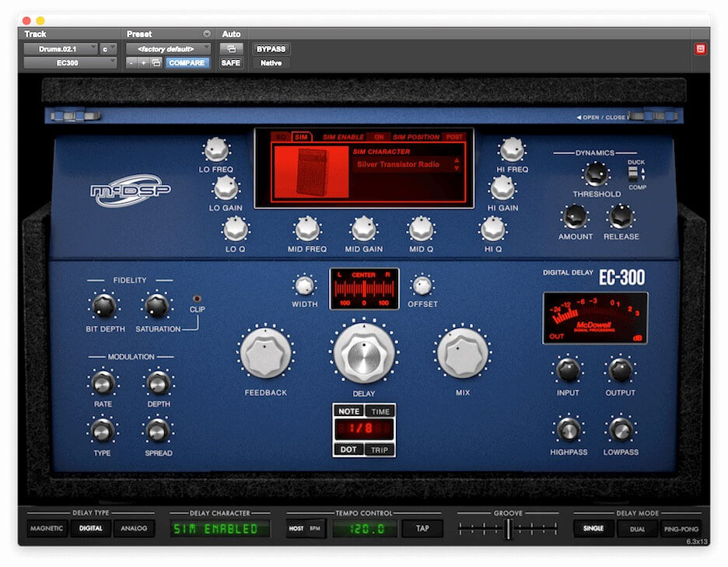
Task: Open the Drums.02.1 track selector
Action: coord(61,49)
